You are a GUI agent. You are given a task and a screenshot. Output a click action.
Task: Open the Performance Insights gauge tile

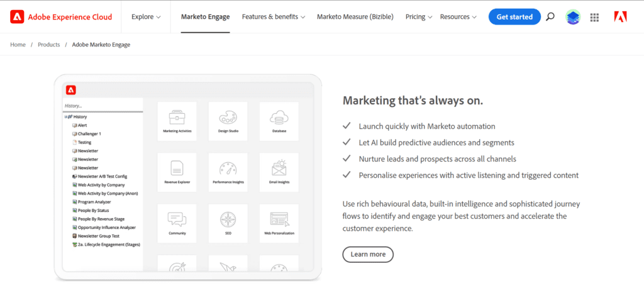228,172
